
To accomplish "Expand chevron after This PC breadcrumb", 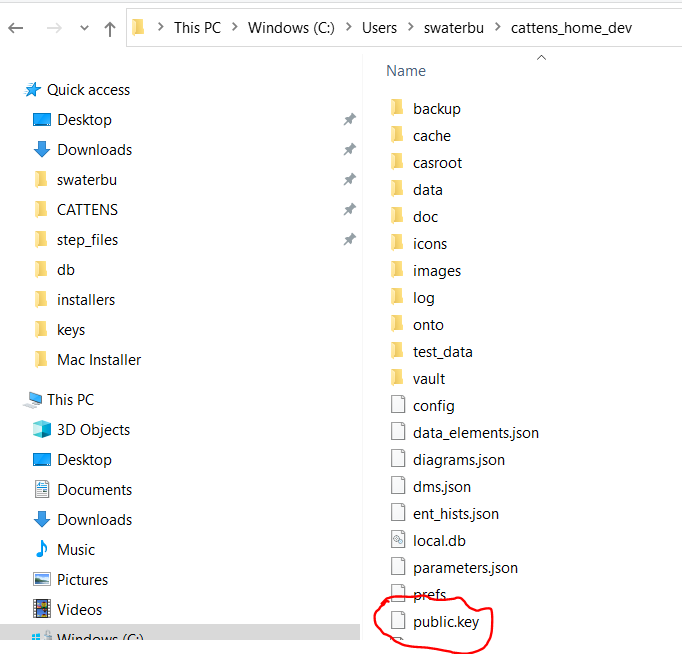I will pyautogui.click(x=235, y=27).
